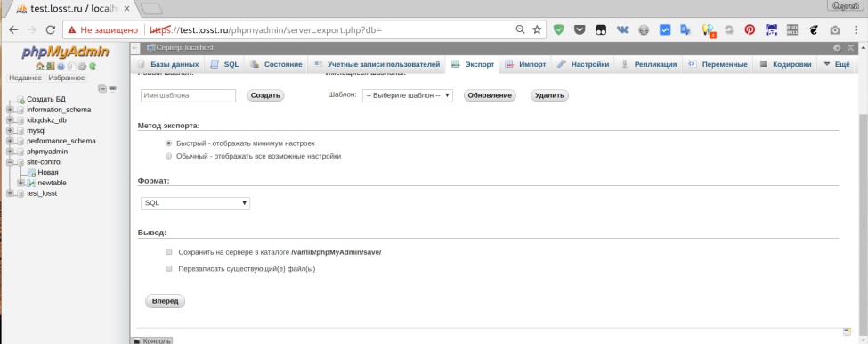Open the phpMyAdmin home icon

(39, 66)
